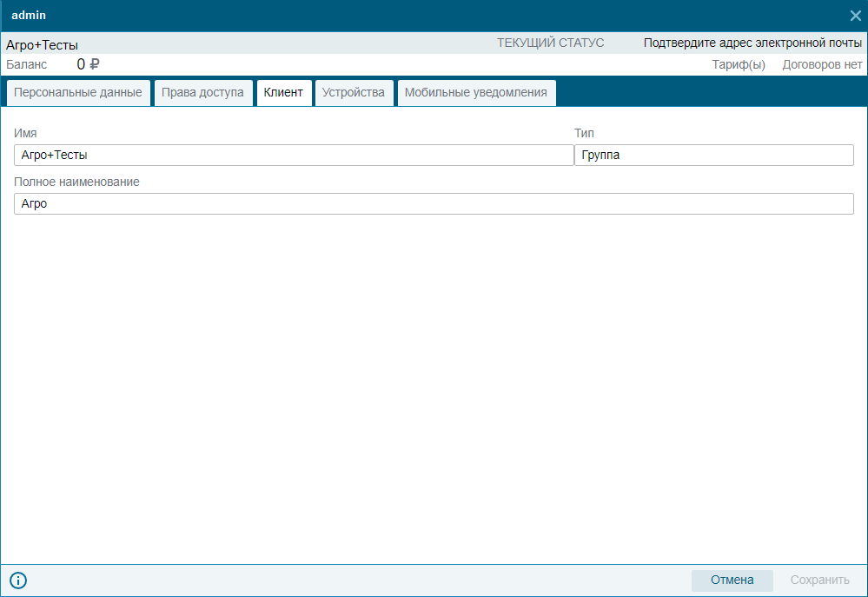Click the status text Подтвердите адрес электронной почты

pos(752,43)
